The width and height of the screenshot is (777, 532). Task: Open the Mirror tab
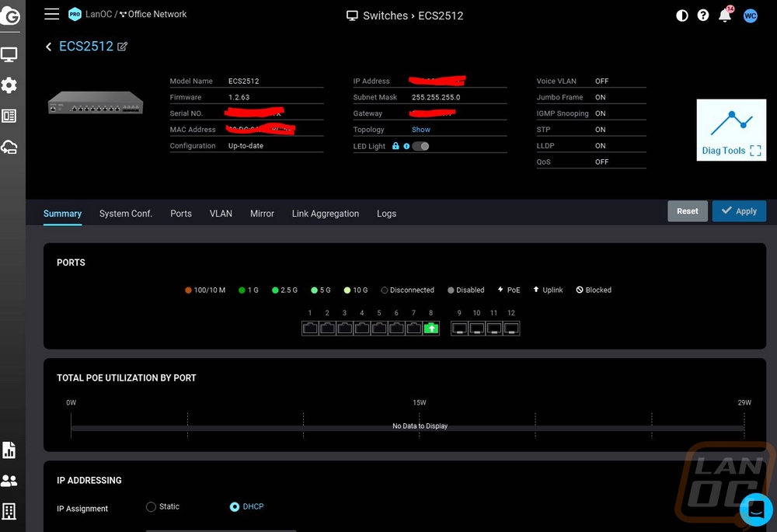(x=262, y=214)
